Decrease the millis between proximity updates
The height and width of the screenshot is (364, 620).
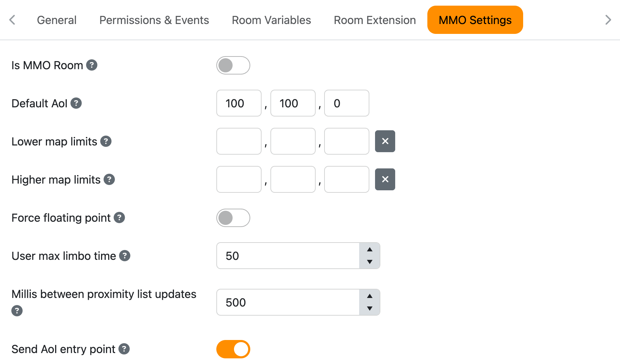pos(370,308)
